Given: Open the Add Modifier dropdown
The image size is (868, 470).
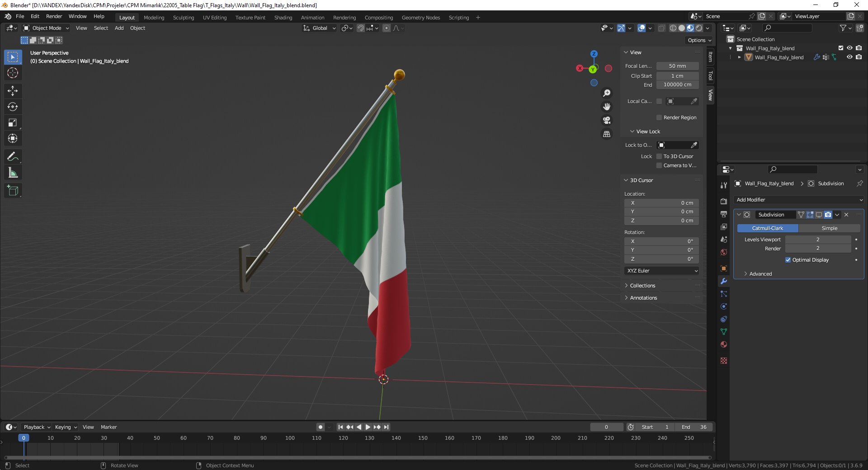Looking at the screenshot, I should click(x=799, y=200).
